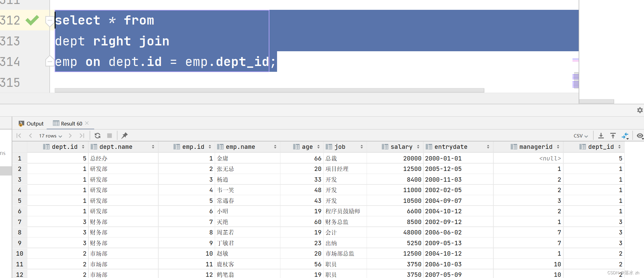Click the salary cell 20000
Image resolution: width=644 pixels, height=278 pixels.
pos(395,158)
